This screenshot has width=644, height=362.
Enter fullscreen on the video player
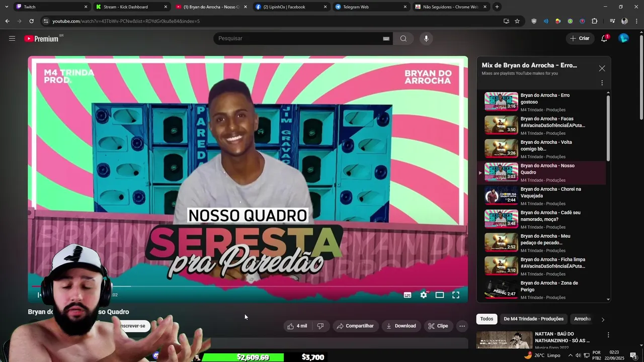(x=456, y=295)
